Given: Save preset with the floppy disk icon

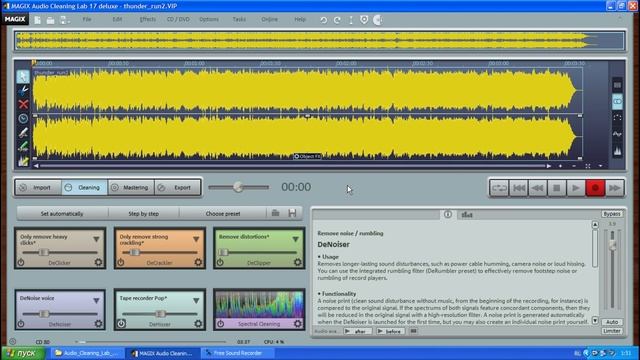Looking at the screenshot, I should [x=292, y=213].
